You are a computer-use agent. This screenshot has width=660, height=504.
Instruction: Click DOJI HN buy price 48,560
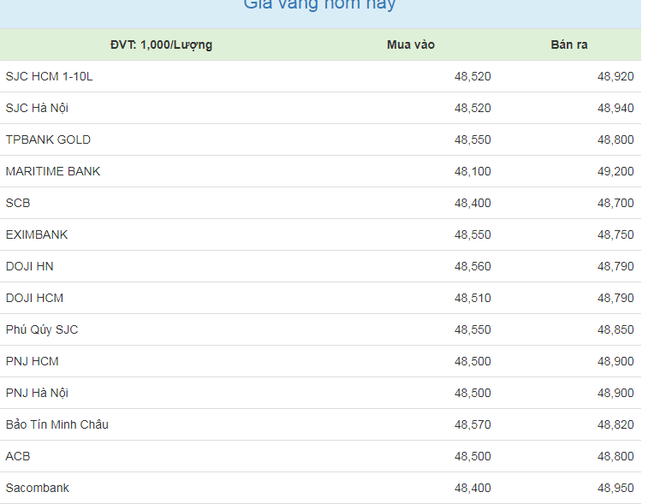point(473,267)
